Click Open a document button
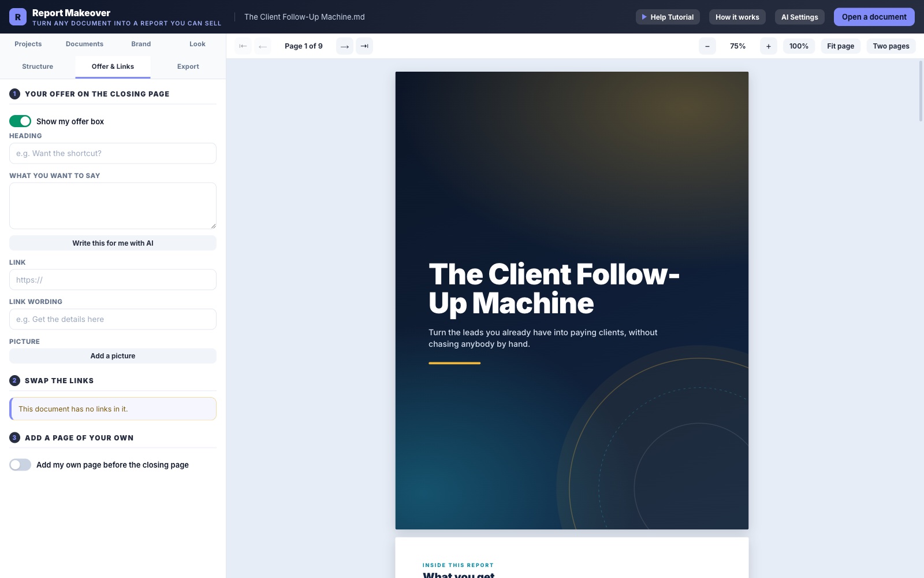This screenshot has height=578, width=924. pyautogui.click(x=874, y=17)
